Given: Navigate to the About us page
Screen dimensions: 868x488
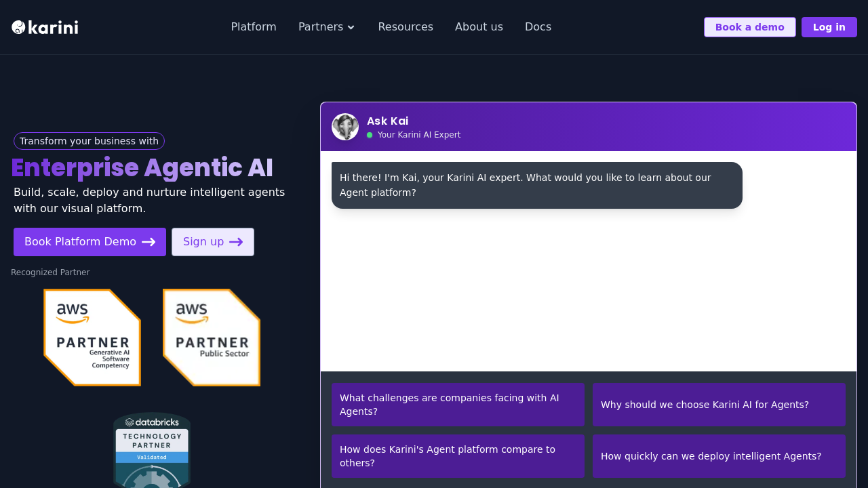Looking at the screenshot, I should point(479,26).
